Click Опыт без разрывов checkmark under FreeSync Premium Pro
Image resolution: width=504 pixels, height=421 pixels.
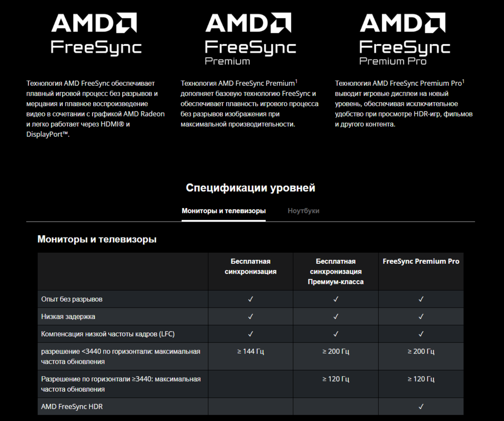[421, 299]
